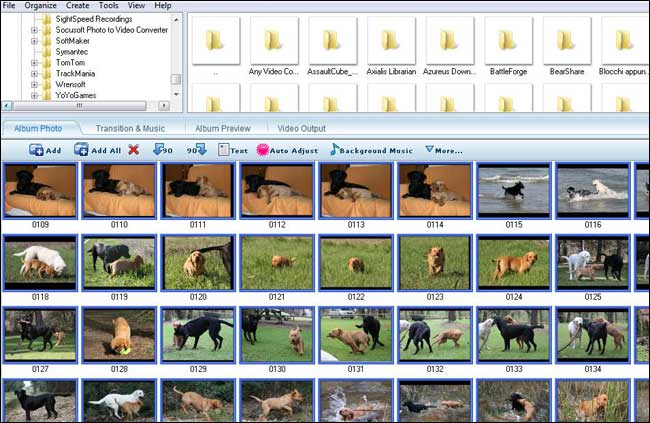This screenshot has width=650, height=423.
Task: Open the Blocchi appun... folder
Action: [x=625, y=41]
